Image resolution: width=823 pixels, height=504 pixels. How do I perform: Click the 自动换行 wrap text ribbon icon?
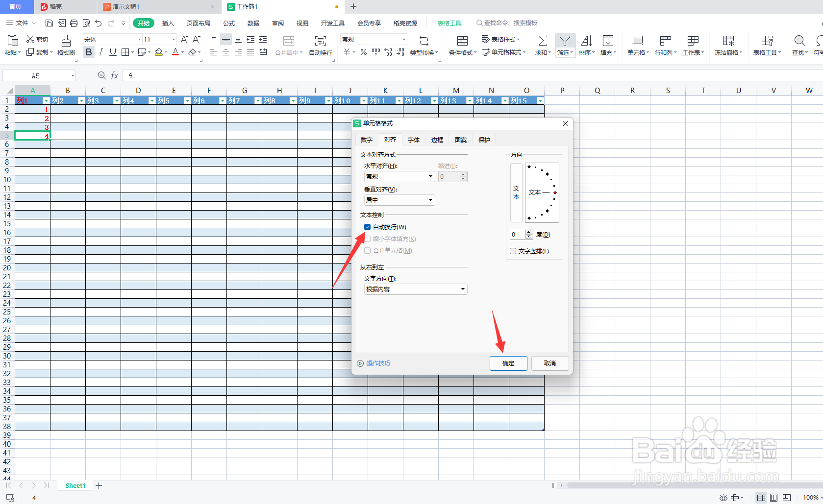[x=321, y=41]
